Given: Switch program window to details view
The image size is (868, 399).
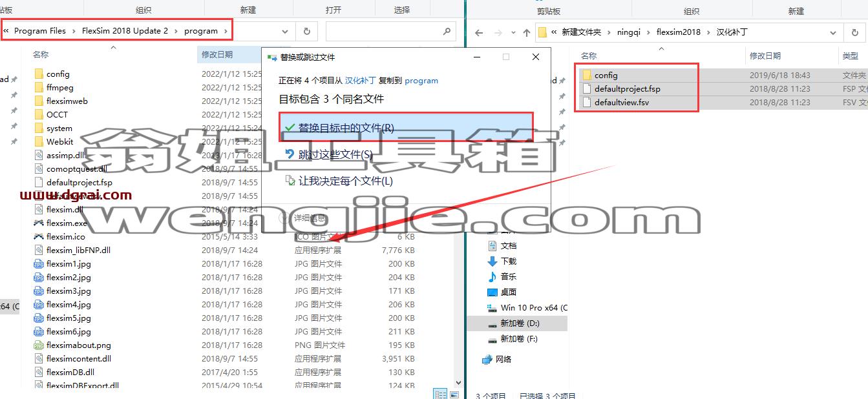Looking at the screenshot, I should (x=440, y=394).
